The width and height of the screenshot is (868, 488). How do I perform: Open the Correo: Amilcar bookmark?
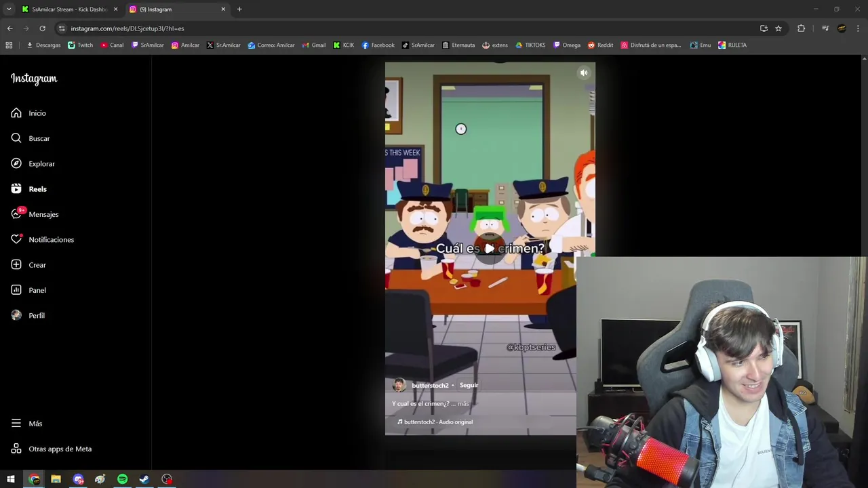coord(271,45)
